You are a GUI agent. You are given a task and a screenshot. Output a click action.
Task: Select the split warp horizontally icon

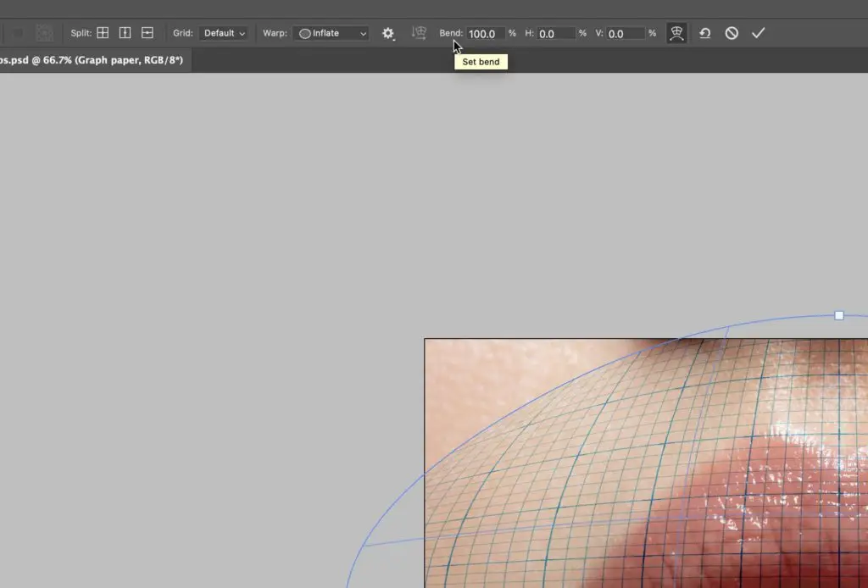(147, 33)
